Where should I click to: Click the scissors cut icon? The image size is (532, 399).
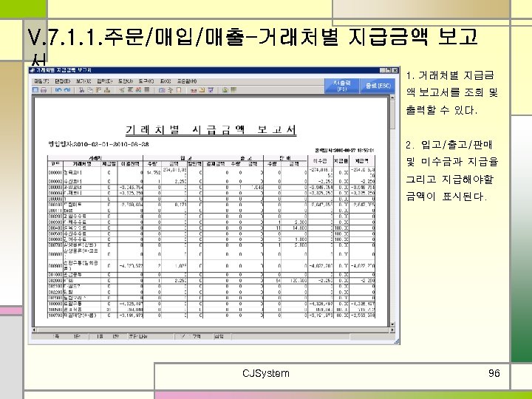point(82,90)
